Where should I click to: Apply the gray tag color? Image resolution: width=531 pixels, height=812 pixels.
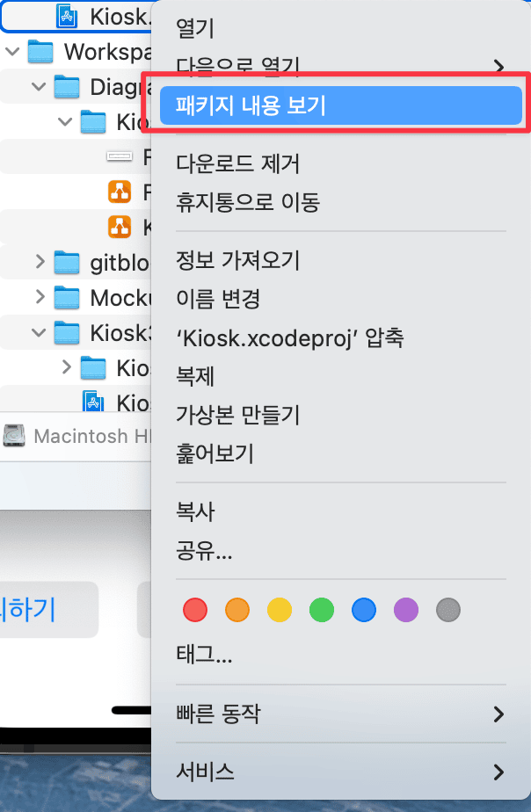[448, 610]
